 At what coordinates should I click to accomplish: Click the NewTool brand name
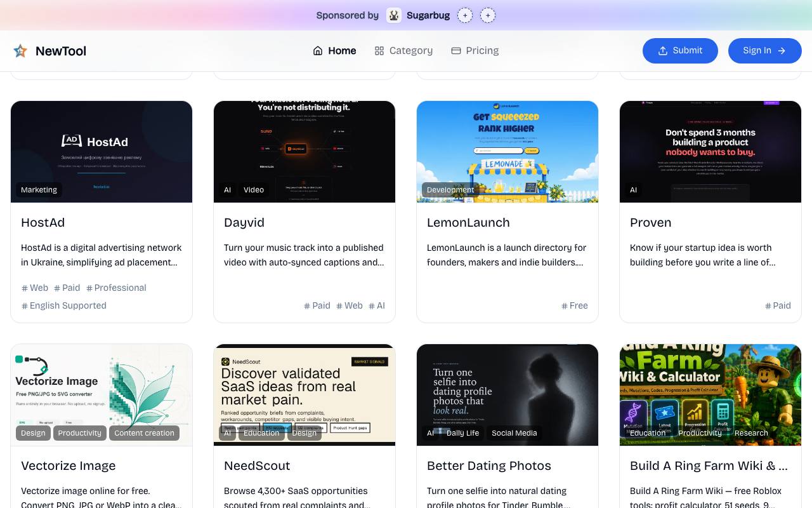pos(61,51)
